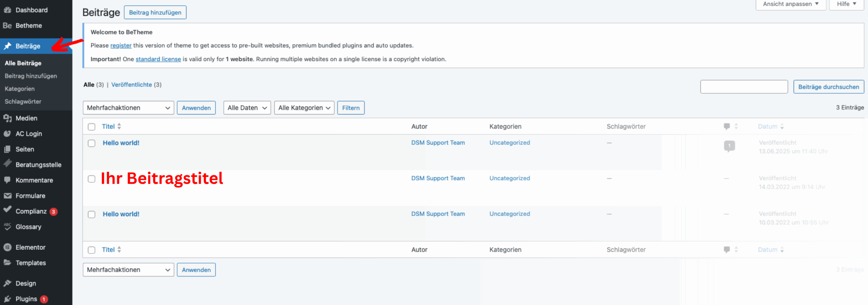Click the Design paintbrush icon
This screenshot has height=305, width=868.
[x=7, y=283]
